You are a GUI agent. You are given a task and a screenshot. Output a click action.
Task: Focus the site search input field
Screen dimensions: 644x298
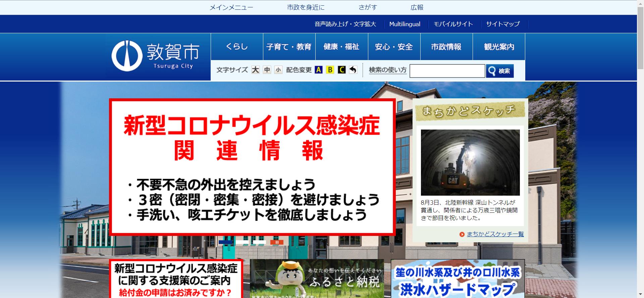pos(447,71)
